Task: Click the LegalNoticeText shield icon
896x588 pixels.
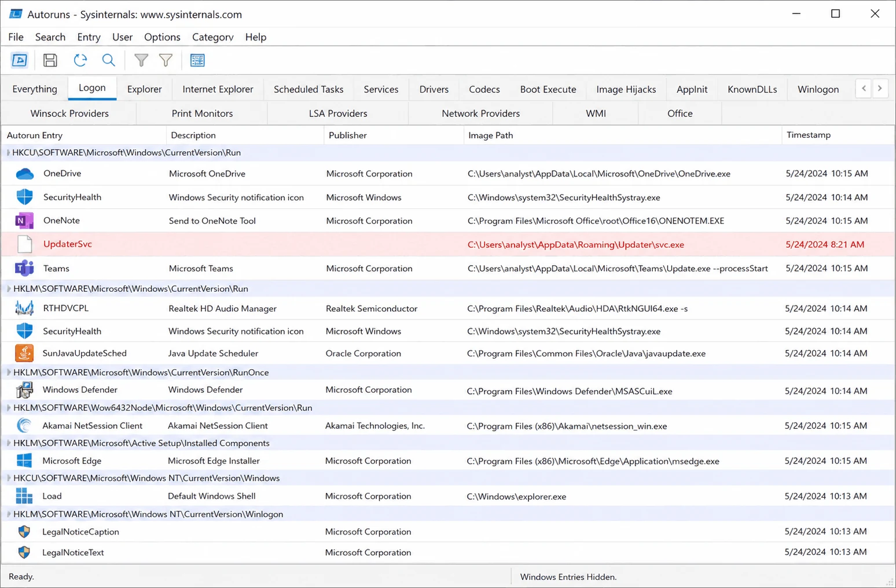Action: (24, 552)
